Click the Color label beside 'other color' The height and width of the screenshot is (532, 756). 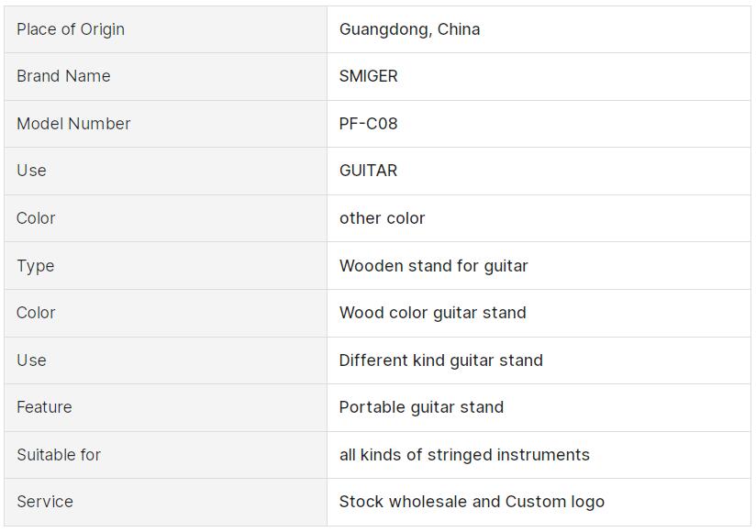tap(36, 218)
